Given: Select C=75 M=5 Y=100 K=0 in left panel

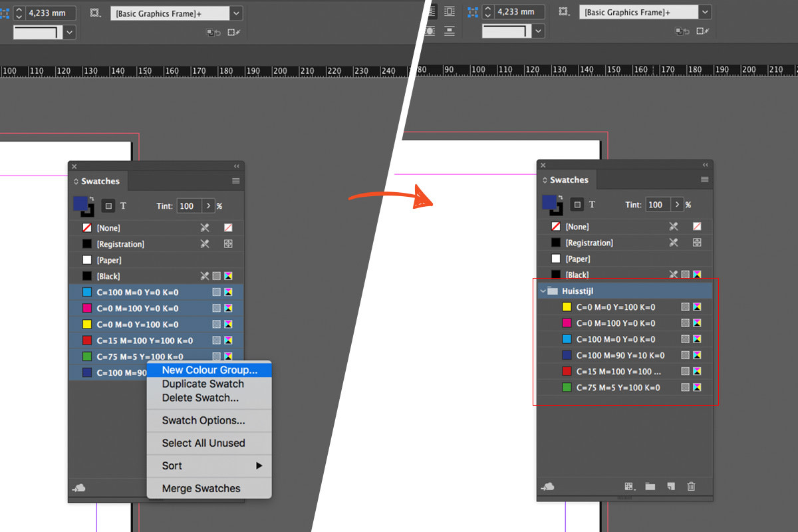Looking at the screenshot, I should tap(156, 356).
